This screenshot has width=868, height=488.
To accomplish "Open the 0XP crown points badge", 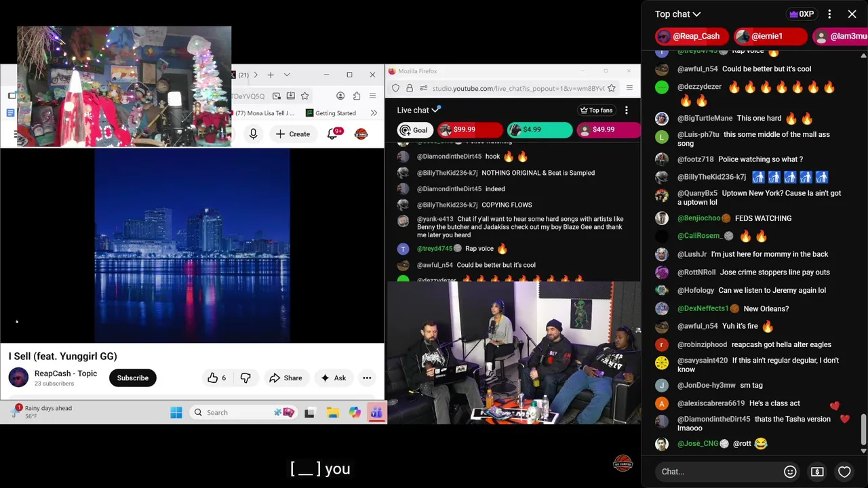I will pos(802,14).
